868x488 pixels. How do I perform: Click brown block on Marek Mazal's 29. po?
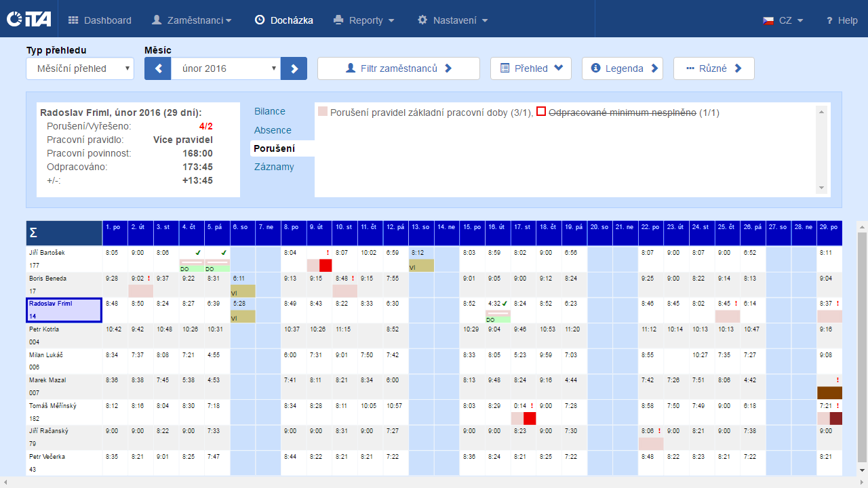(829, 392)
